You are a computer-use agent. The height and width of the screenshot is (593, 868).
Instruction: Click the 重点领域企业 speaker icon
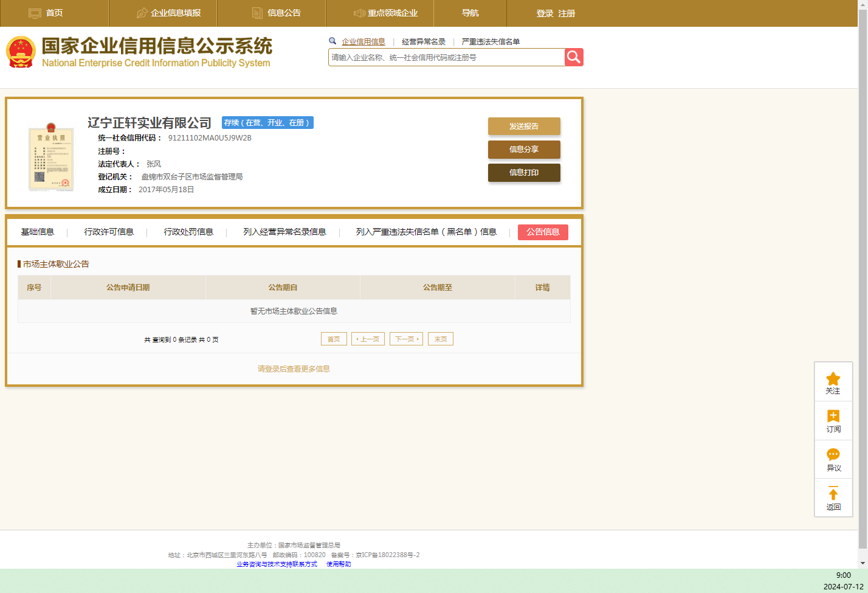click(x=359, y=13)
